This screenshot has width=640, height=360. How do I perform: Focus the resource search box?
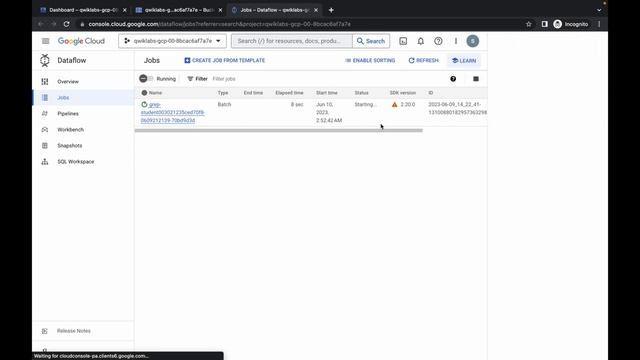pyautogui.click(x=291, y=41)
